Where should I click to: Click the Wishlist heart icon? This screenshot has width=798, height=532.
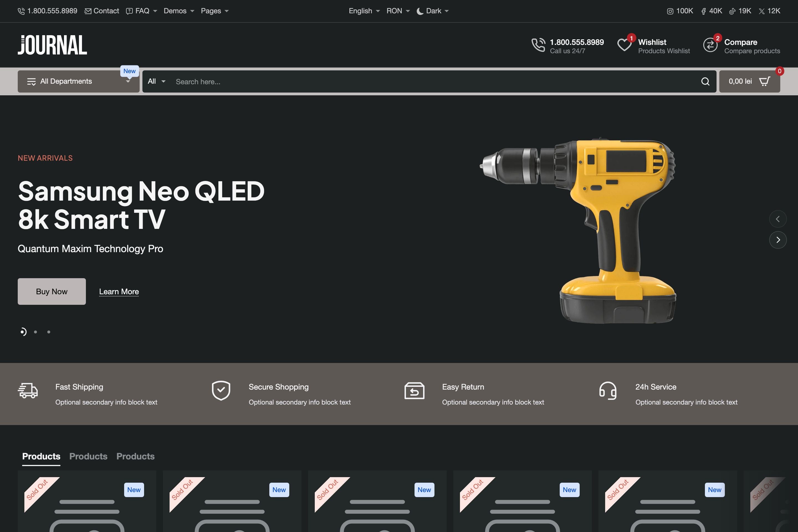pyautogui.click(x=624, y=45)
